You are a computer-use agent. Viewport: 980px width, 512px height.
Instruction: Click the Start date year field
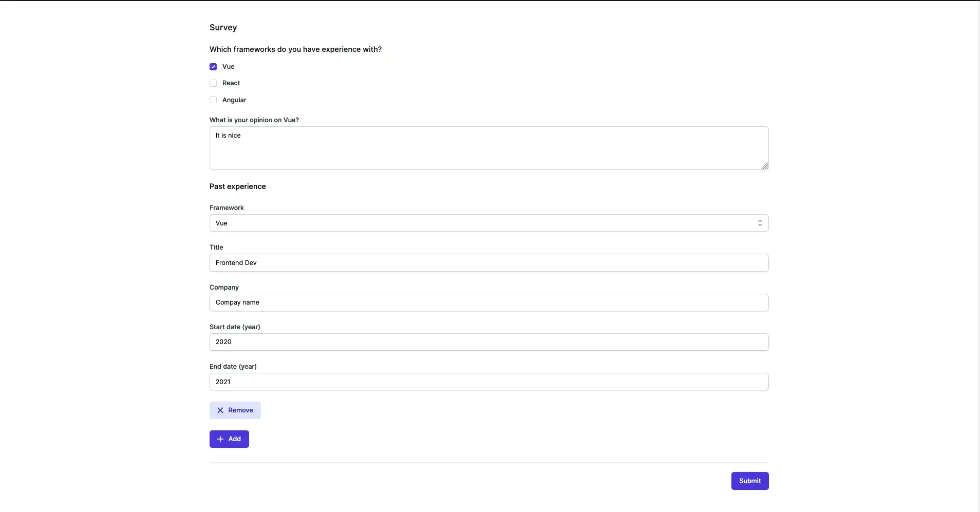(x=489, y=342)
